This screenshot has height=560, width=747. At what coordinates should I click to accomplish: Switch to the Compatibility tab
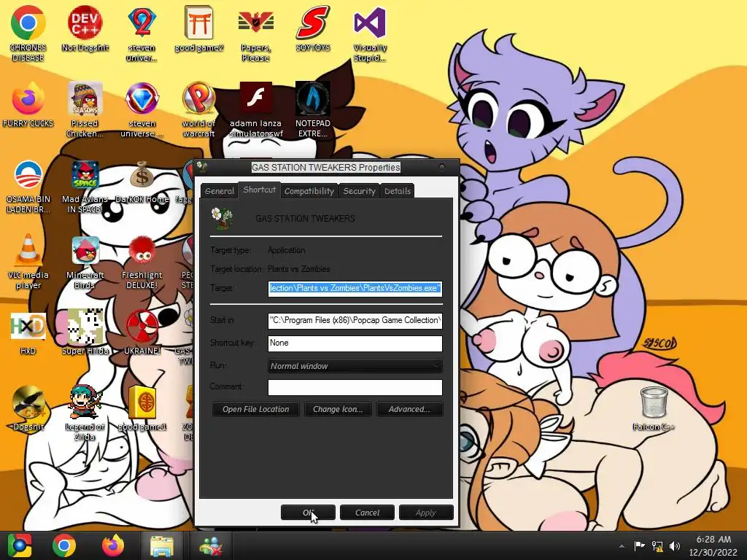click(309, 191)
